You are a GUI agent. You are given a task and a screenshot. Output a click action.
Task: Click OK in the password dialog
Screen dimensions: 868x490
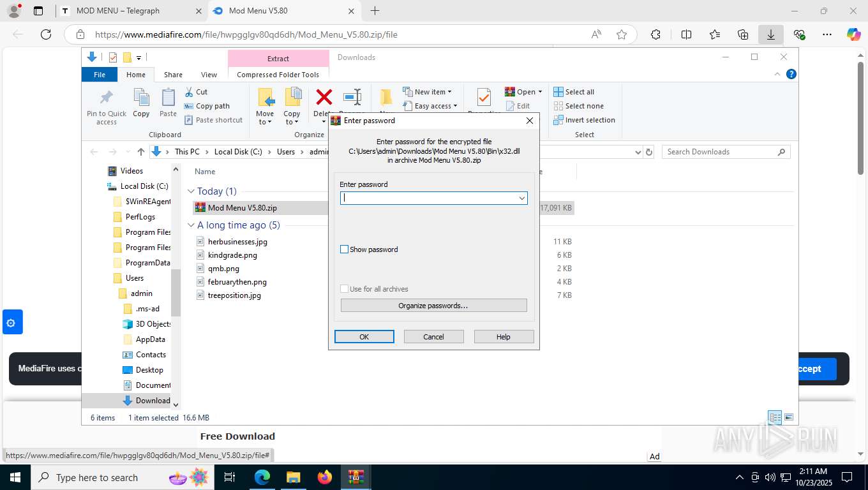pyautogui.click(x=364, y=337)
